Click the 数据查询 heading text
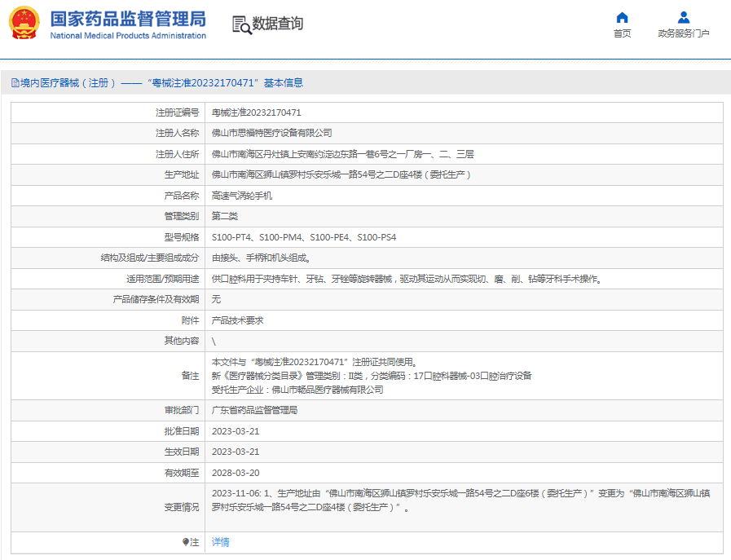 [277, 24]
